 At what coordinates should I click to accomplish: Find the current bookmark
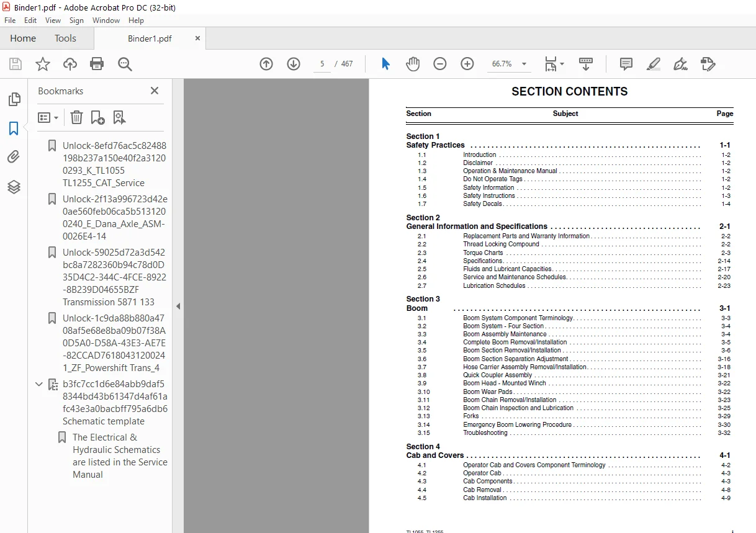119,117
